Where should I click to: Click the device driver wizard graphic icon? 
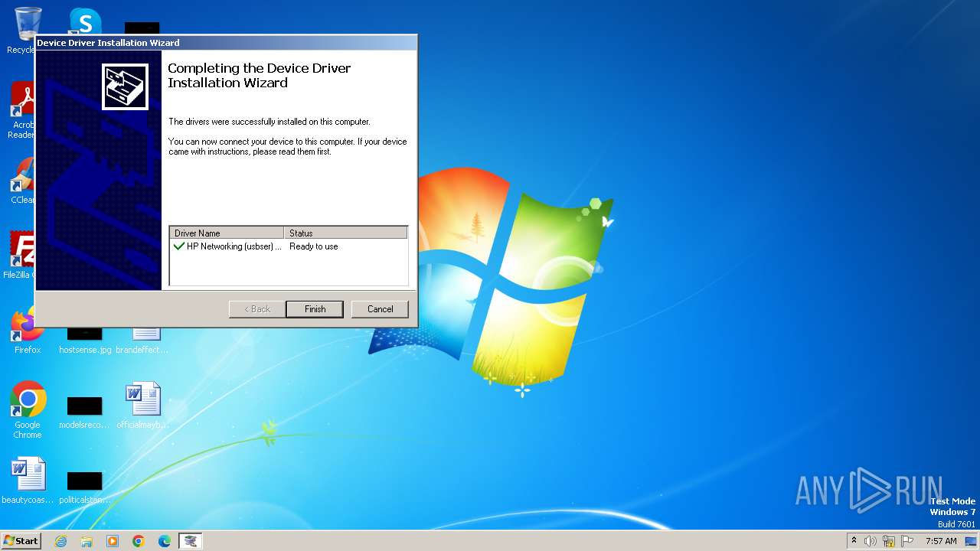[125, 86]
